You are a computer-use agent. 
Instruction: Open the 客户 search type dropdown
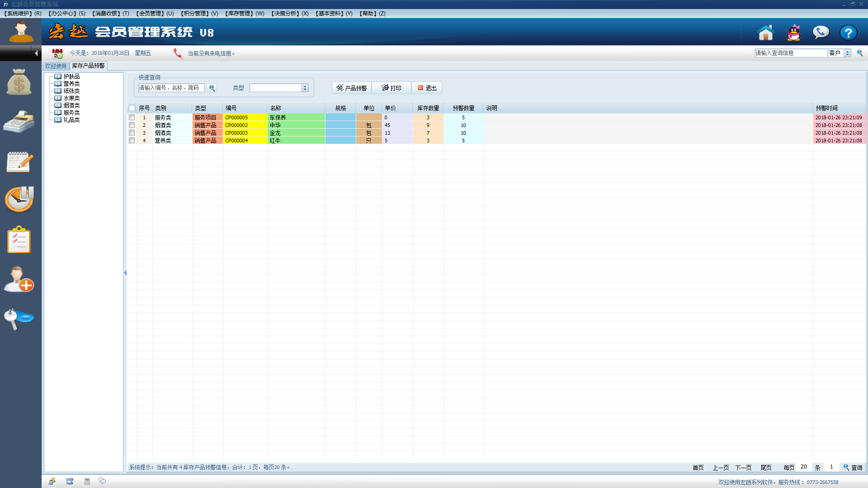click(x=847, y=53)
